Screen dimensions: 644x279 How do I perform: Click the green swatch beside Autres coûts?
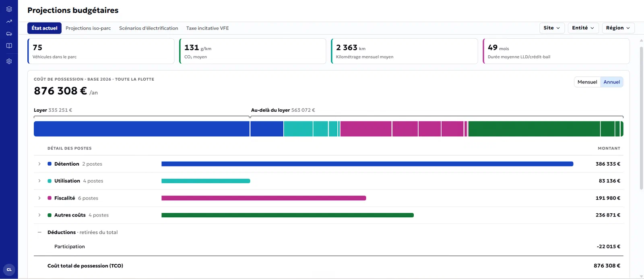[50, 215]
